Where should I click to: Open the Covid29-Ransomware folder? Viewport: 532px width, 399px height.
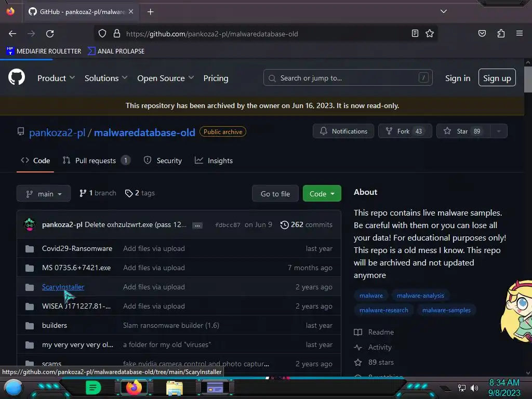(77, 248)
